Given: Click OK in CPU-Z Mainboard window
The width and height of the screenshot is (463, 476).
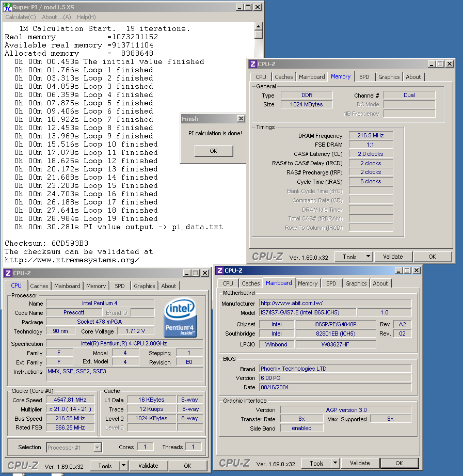Looking at the screenshot, I should [399, 463].
